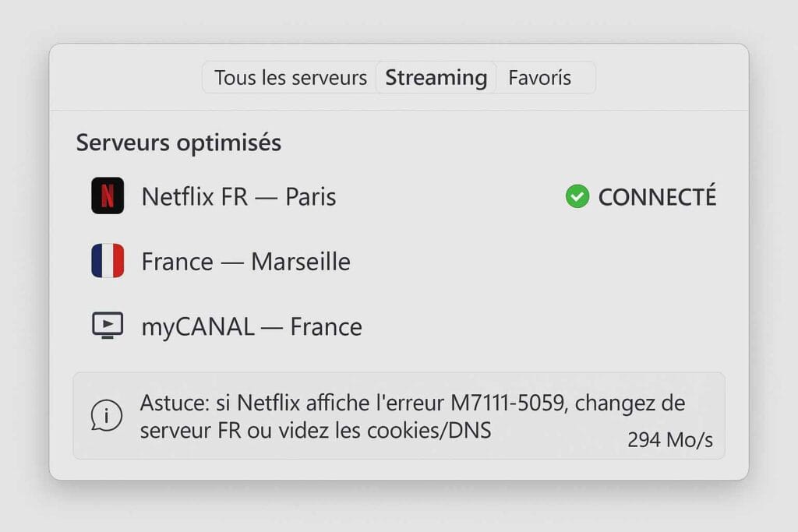Switch to the Tous les serveurs tab
Image resolution: width=798 pixels, height=532 pixels.
(291, 78)
